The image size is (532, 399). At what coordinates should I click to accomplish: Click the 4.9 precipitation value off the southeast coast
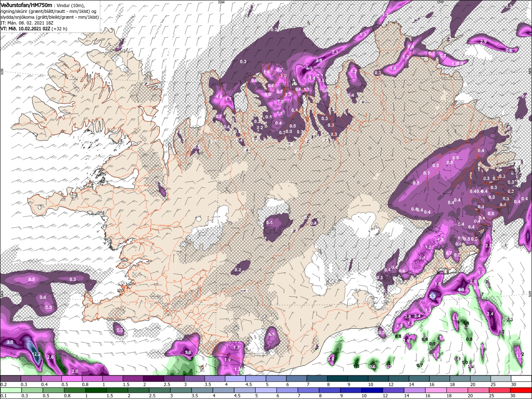point(461,290)
